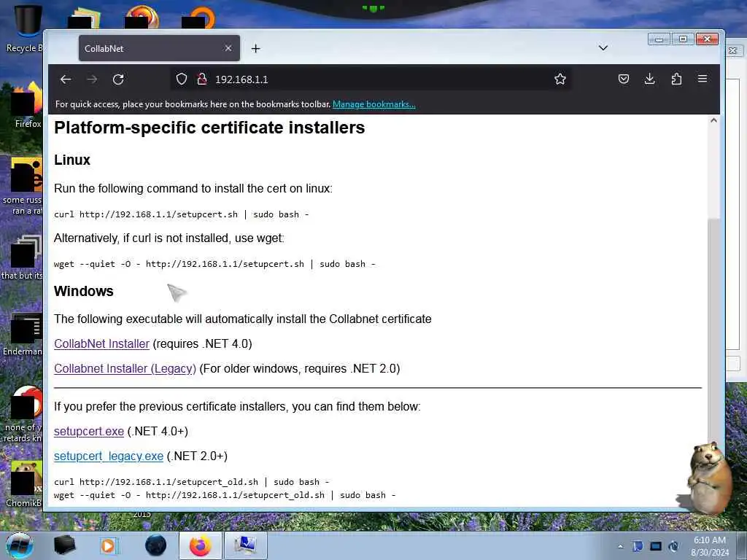
Task: Close the background window behind Firefox
Action: coord(733,50)
